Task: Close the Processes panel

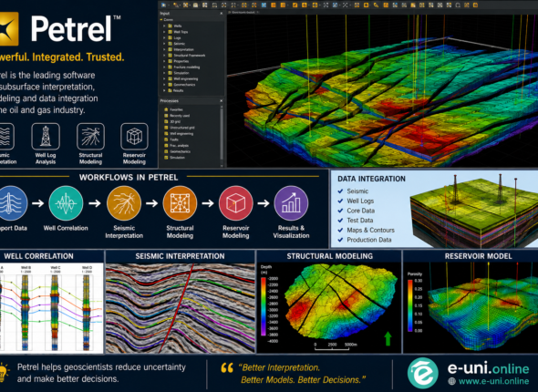Action: point(221,101)
